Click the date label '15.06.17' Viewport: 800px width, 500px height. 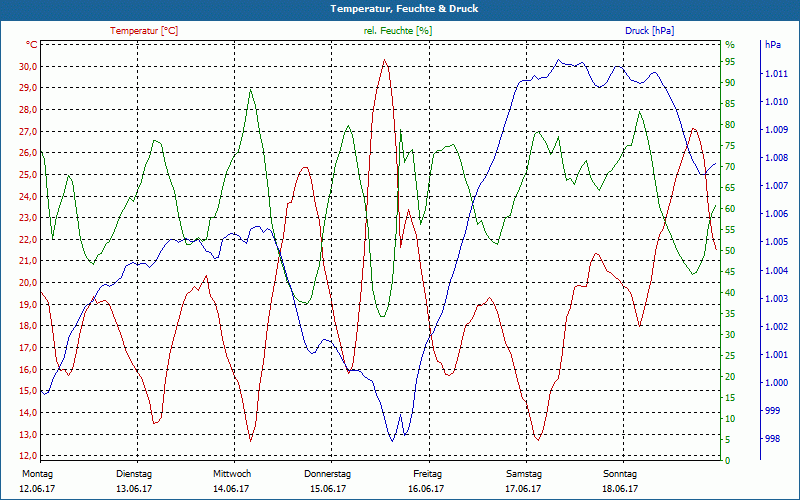pyautogui.click(x=328, y=489)
